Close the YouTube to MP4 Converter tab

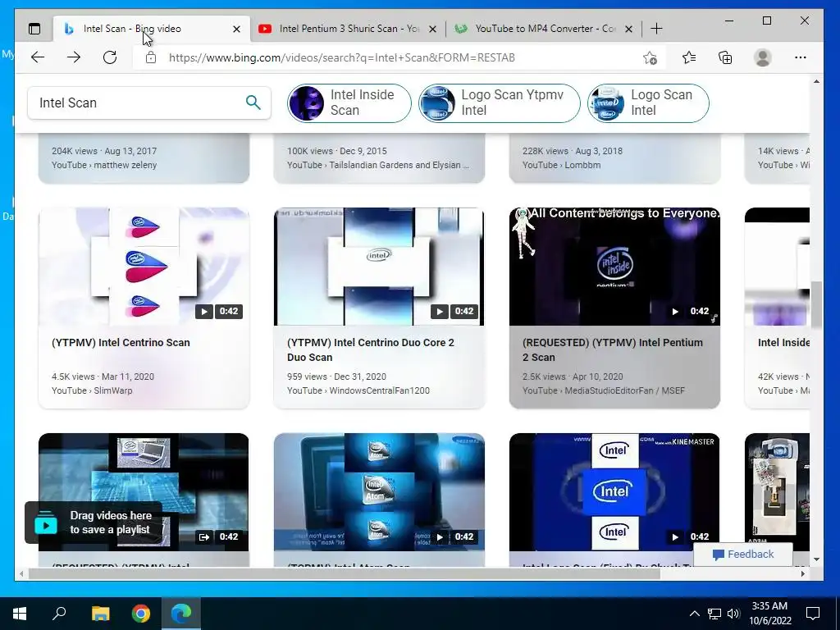pos(629,29)
